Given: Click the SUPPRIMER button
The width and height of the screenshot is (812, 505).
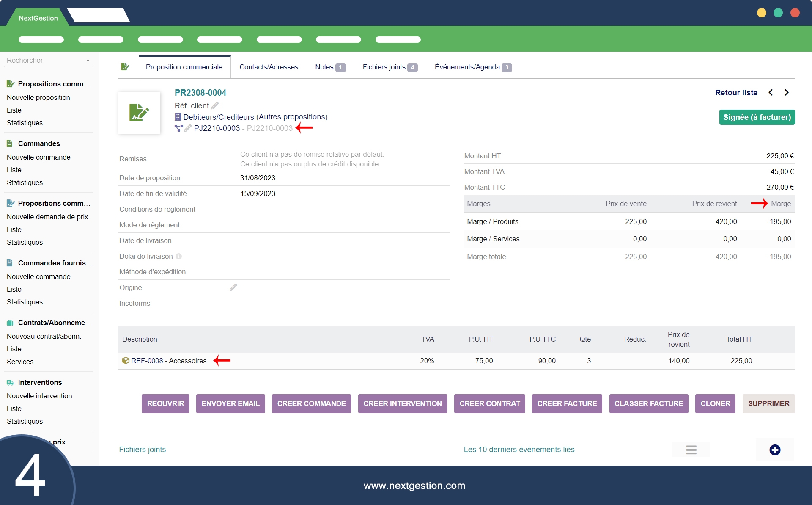Looking at the screenshot, I should tap(768, 403).
